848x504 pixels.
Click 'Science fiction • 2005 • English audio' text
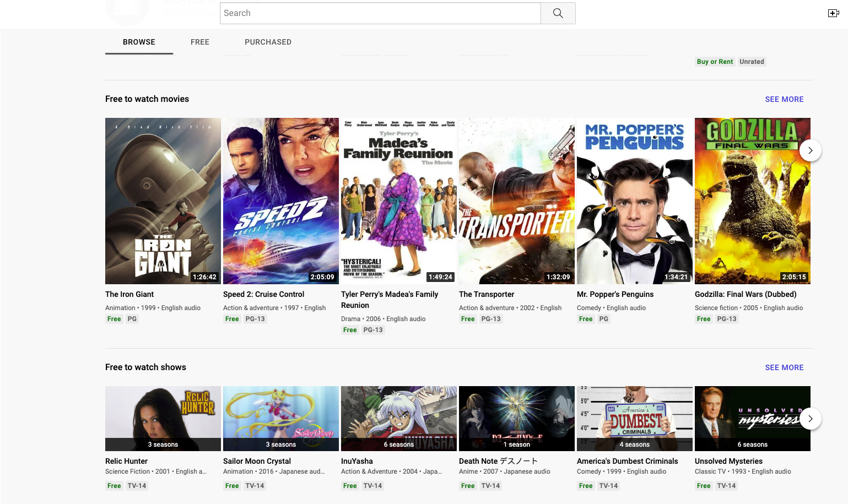749,308
